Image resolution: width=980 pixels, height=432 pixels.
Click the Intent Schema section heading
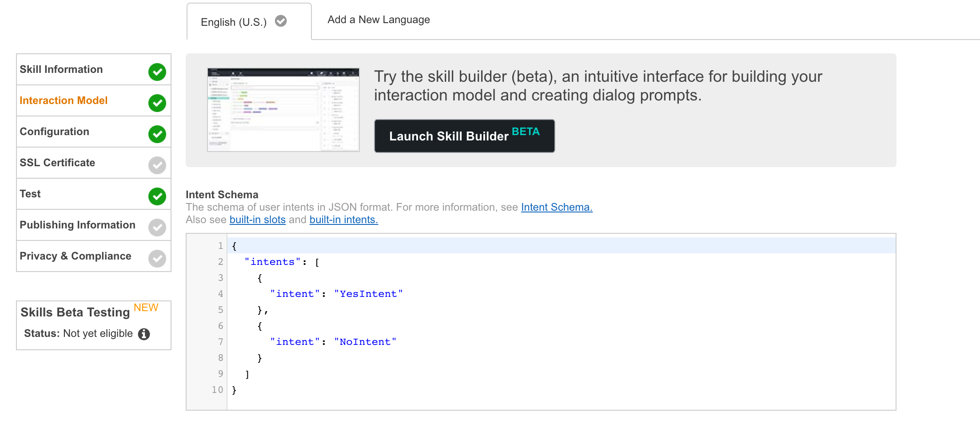coord(222,195)
